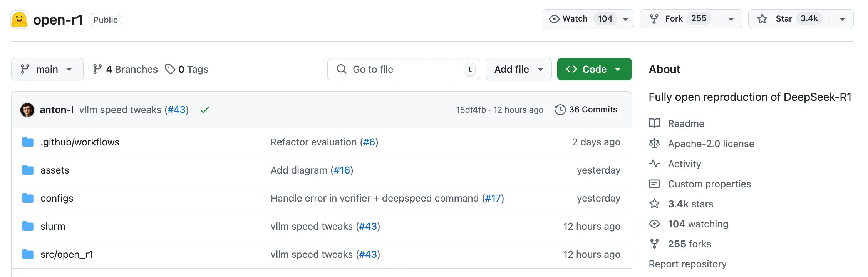Open pull request #43 from the commit message
Viewport: 868px width, 277px height.
point(176,110)
